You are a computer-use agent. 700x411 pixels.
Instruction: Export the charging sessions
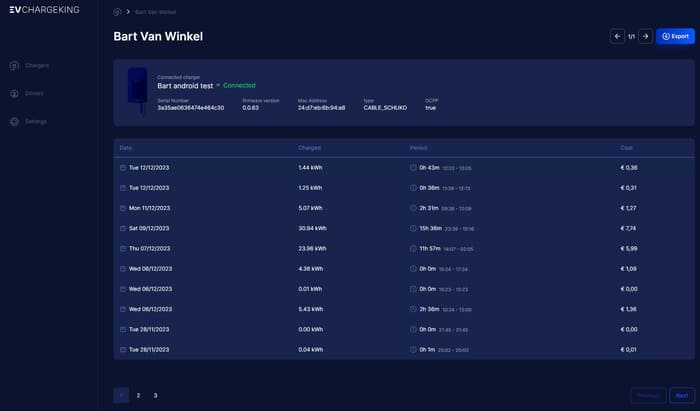coord(676,36)
